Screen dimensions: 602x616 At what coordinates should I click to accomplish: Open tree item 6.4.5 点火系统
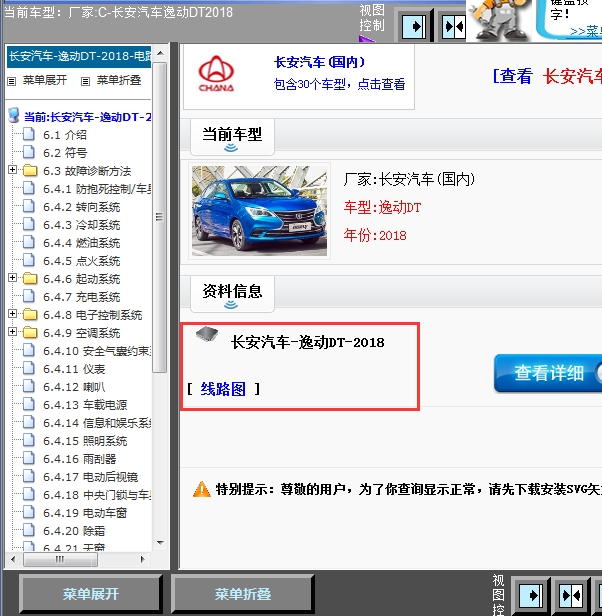coord(82,261)
